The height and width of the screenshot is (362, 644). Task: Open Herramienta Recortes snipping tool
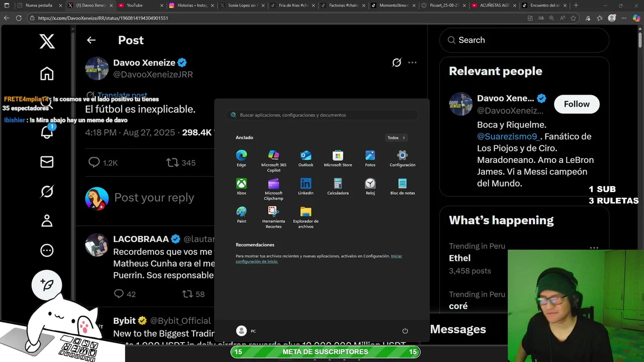(x=274, y=217)
